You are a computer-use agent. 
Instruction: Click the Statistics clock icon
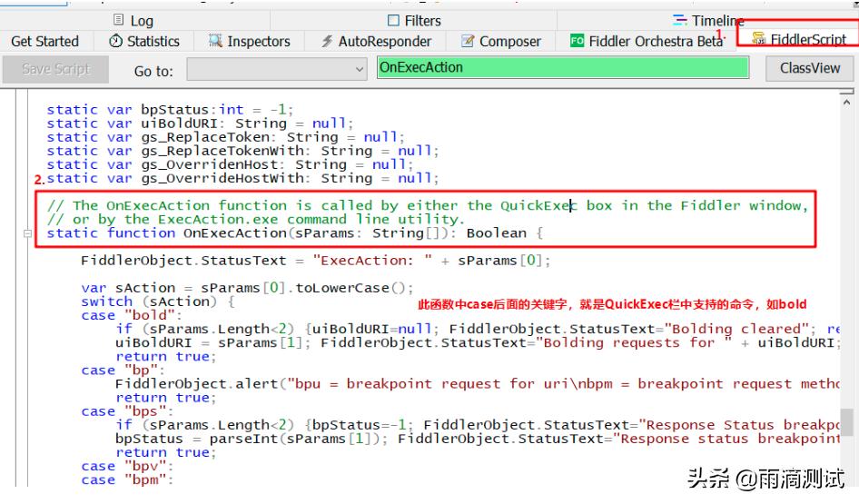point(115,42)
